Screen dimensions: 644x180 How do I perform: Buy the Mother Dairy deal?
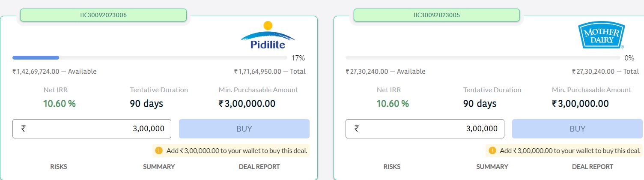[x=577, y=129]
